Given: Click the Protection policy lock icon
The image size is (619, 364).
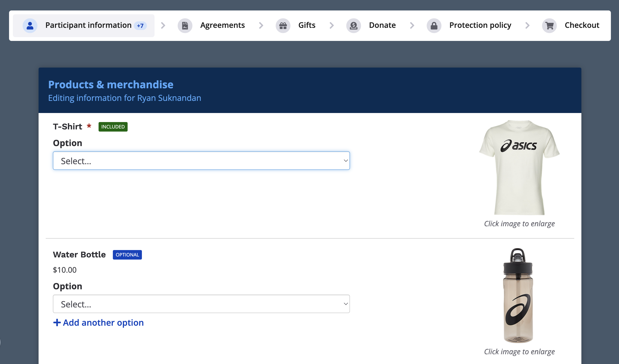Looking at the screenshot, I should pos(434,25).
